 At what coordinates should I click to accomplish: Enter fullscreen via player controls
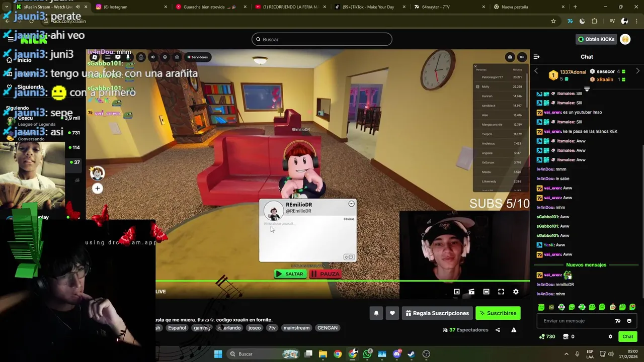[501, 292]
